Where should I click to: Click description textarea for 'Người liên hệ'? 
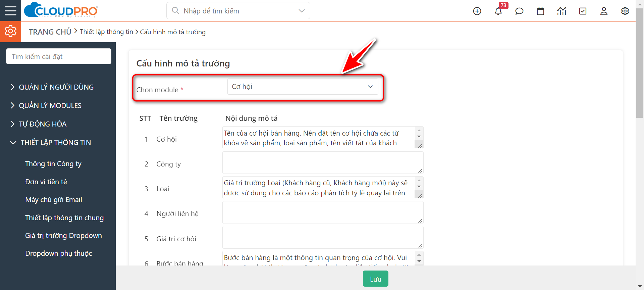323,212
